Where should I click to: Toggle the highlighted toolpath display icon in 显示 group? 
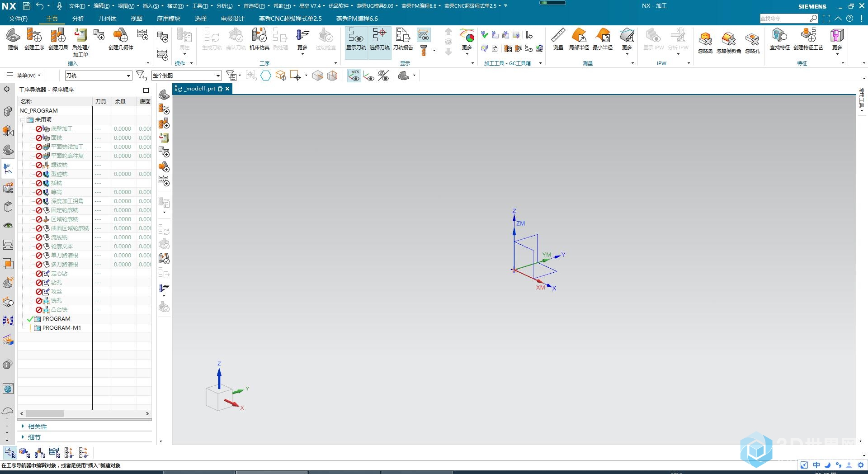[x=424, y=35]
